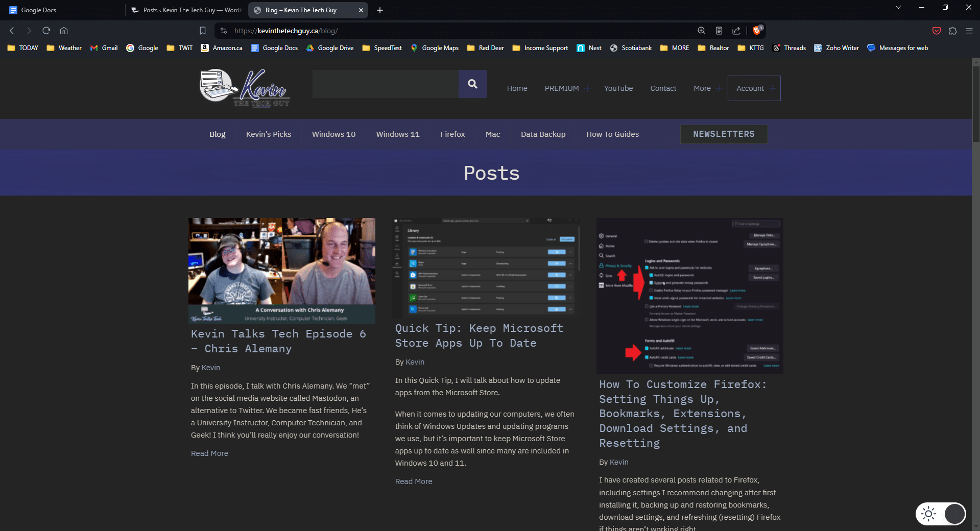Click the address bar URL
The height and width of the screenshot is (531, 980).
pos(286,31)
